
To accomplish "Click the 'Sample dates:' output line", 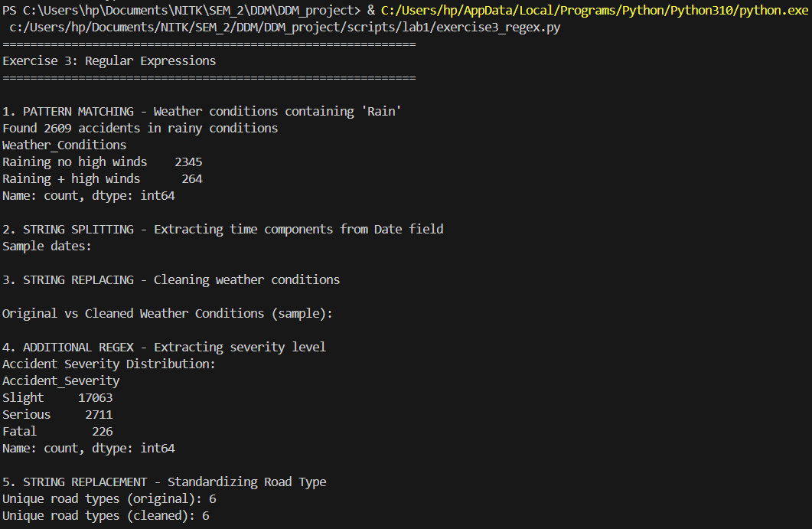I will [47, 246].
